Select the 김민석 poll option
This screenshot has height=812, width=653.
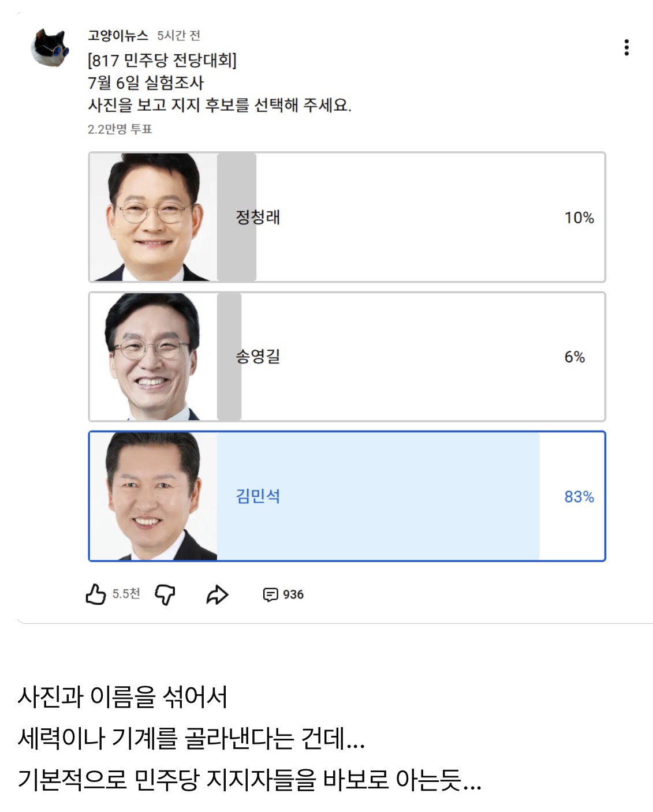click(x=347, y=496)
